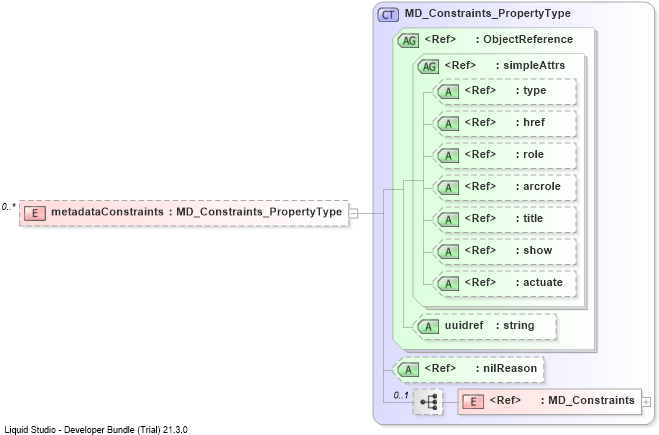Click the 'metadataConstraints' element name
This screenshot has width=659, height=435.
pyautogui.click(x=107, y=212)
